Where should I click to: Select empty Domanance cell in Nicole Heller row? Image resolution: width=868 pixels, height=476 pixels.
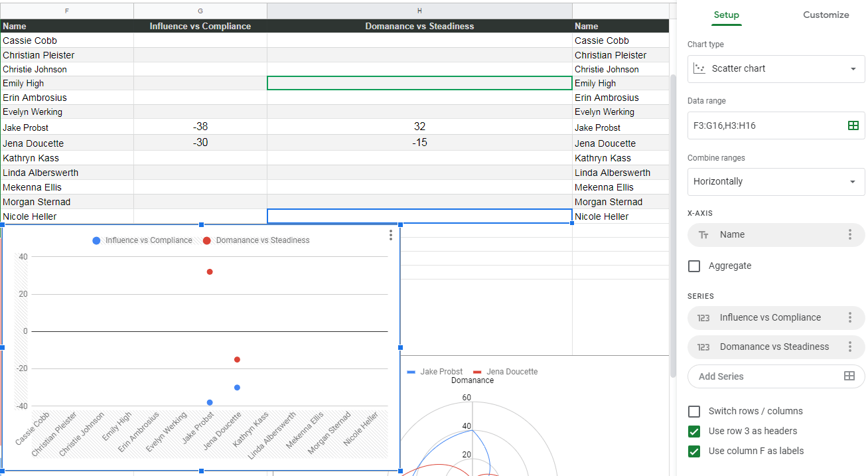(x=419, y=216)
